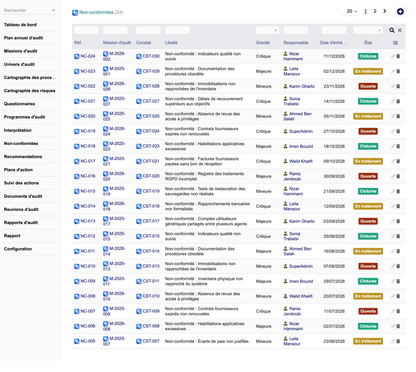
Task: Open Rapports d'audit menu
Action: tap(21, 223)
